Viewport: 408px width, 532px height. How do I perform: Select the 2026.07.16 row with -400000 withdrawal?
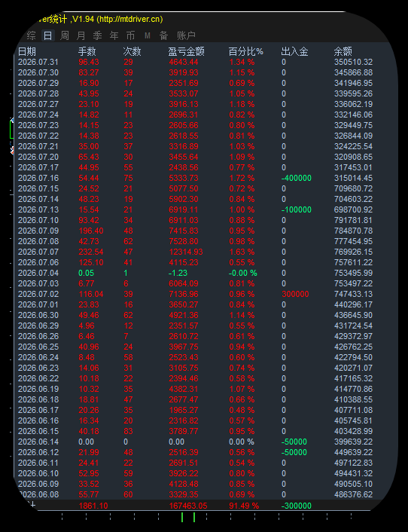[x=195, y=178]
